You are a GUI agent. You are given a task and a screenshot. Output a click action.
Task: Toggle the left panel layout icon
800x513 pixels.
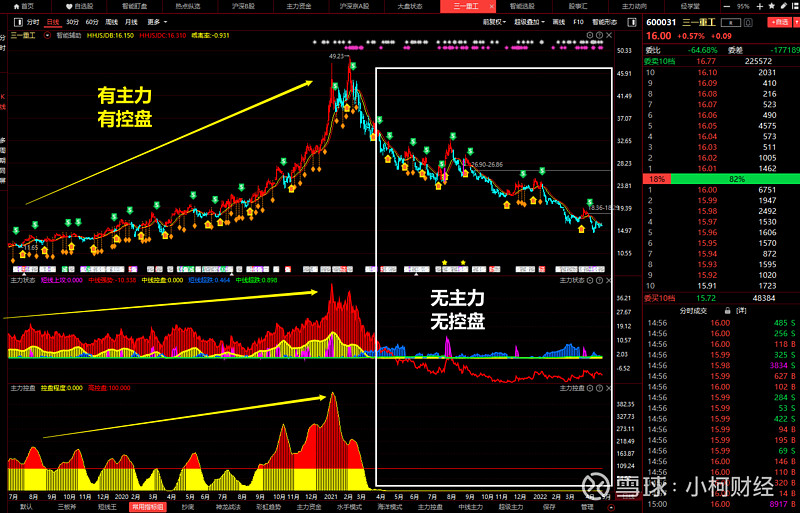point(18,22)
